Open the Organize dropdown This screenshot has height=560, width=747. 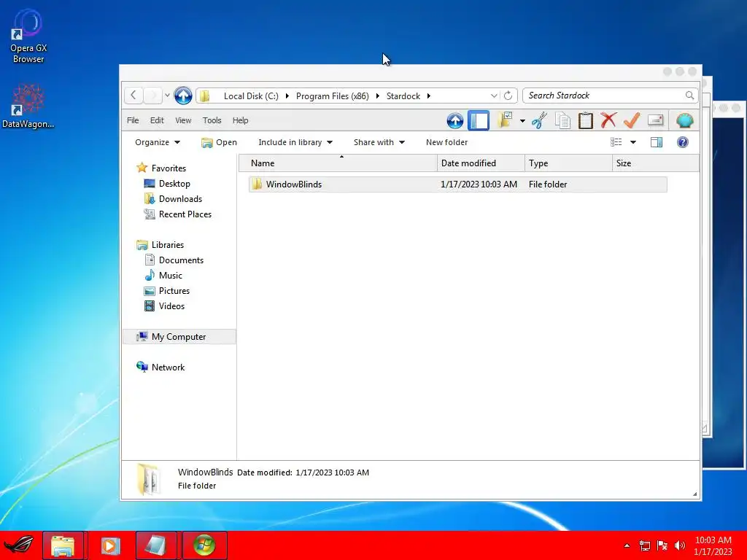click(x=158, y=142)
